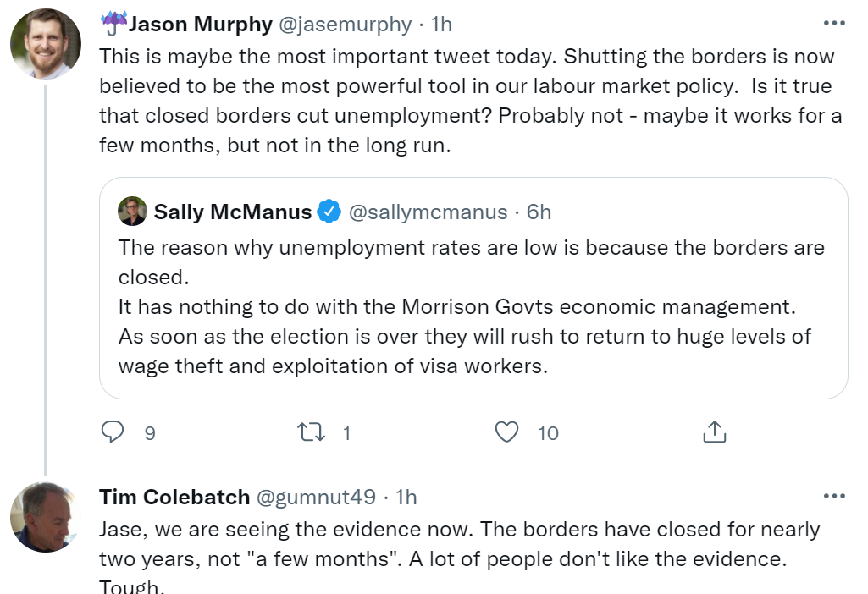This screenshot has height=594, width=868.
Task: Click Sally McManus's verified badge
Action: [329, 212]
